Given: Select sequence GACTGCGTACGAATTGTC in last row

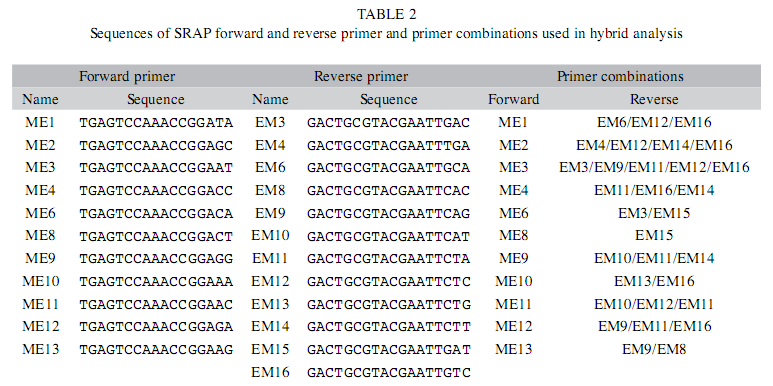Looking at the screenshot, I should (x=388, y=372).
